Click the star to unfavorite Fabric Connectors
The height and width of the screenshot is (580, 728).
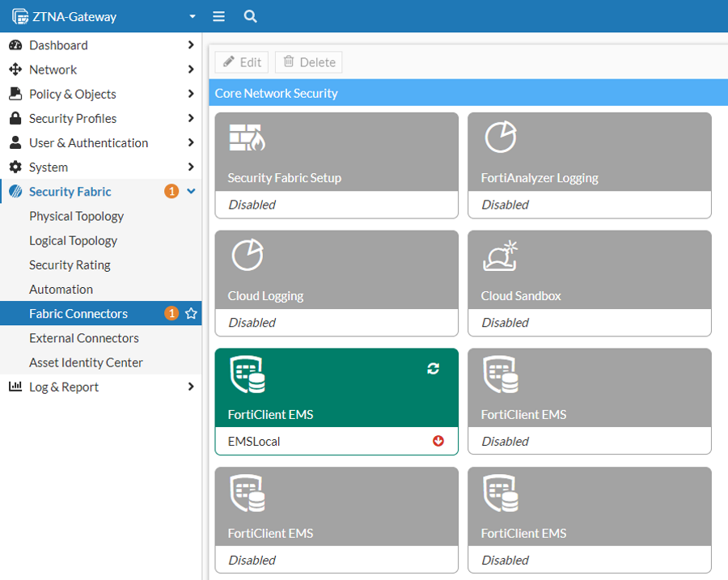tap(192, 313)
